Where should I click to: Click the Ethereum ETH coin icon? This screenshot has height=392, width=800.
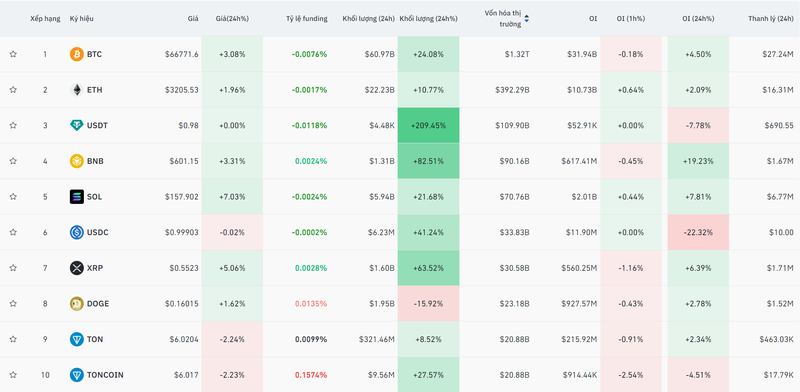(77, 90)
